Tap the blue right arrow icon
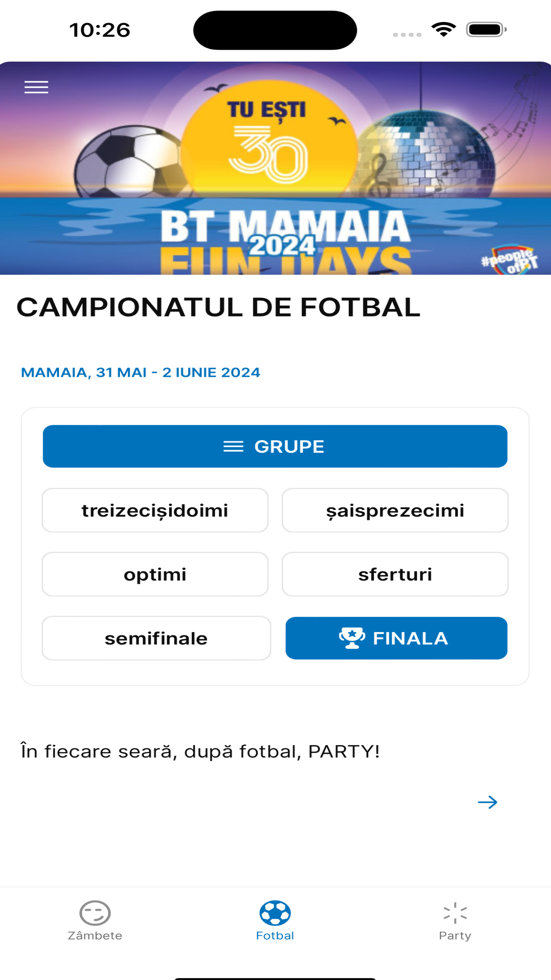This screenshot has height=980, width=551. [488, 802]
